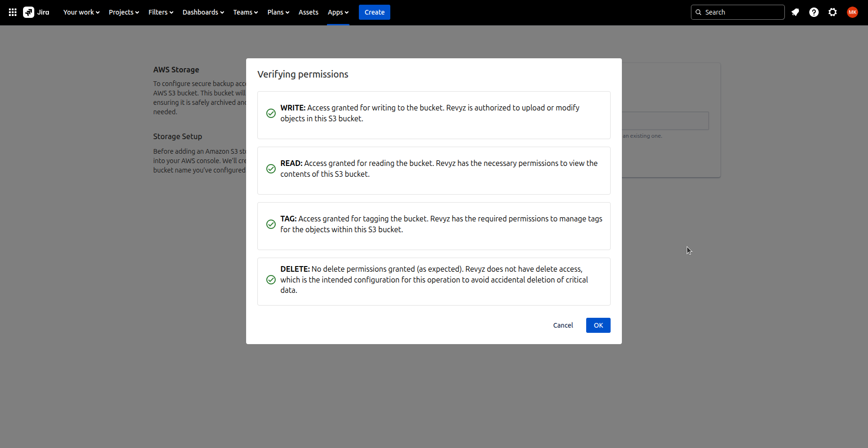Open the app switcher grid icon
This screenshot has width=868, height=448.
tap(13, 12)
